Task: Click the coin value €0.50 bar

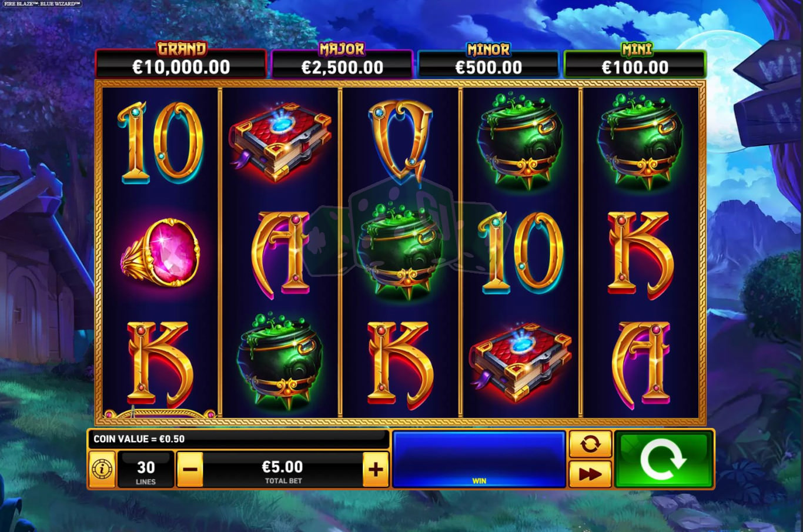Action: point(238,439)
